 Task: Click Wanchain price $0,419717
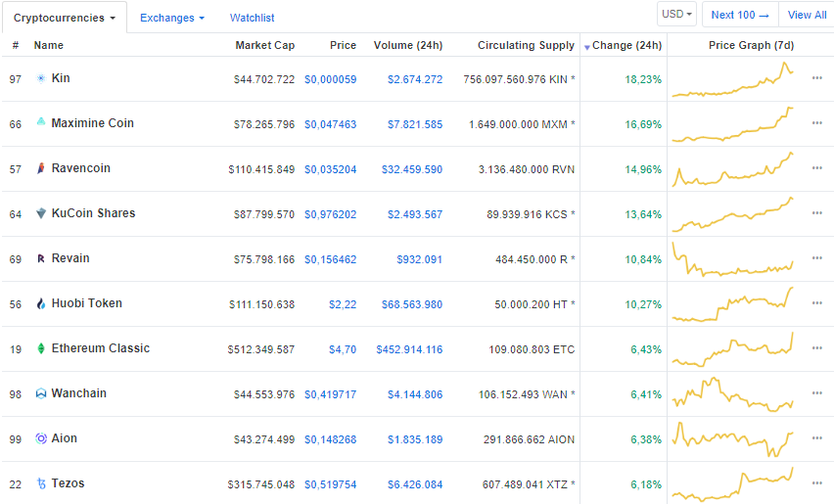tap(330, 394)
